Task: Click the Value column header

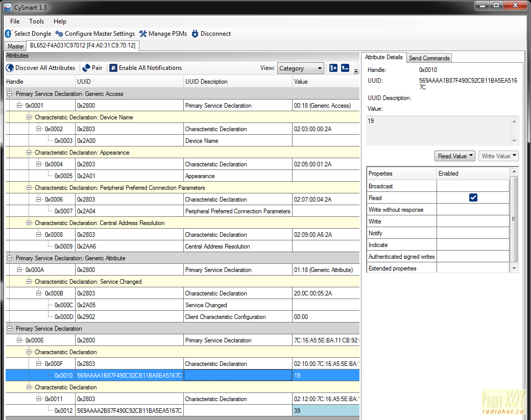Action: tap(326, 82)
